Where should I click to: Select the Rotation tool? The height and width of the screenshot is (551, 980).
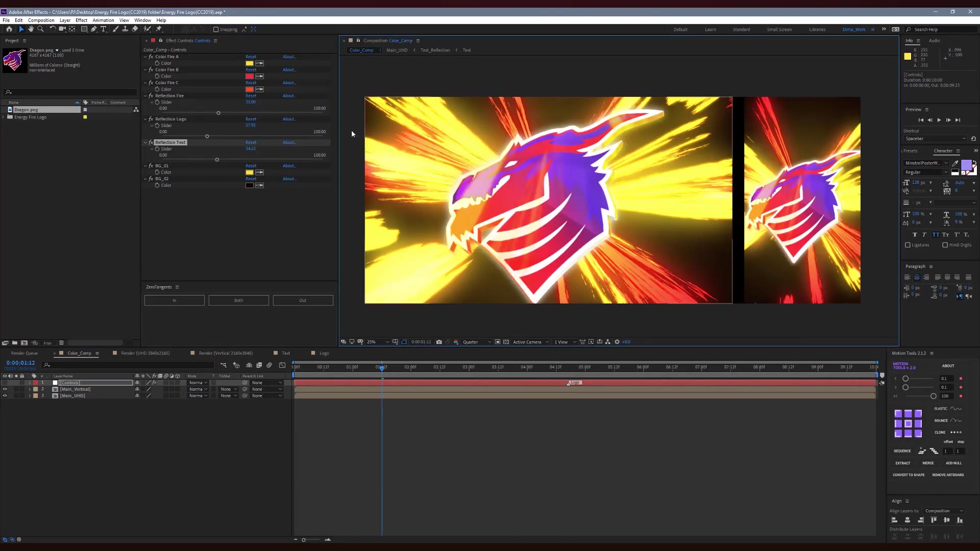53,29
